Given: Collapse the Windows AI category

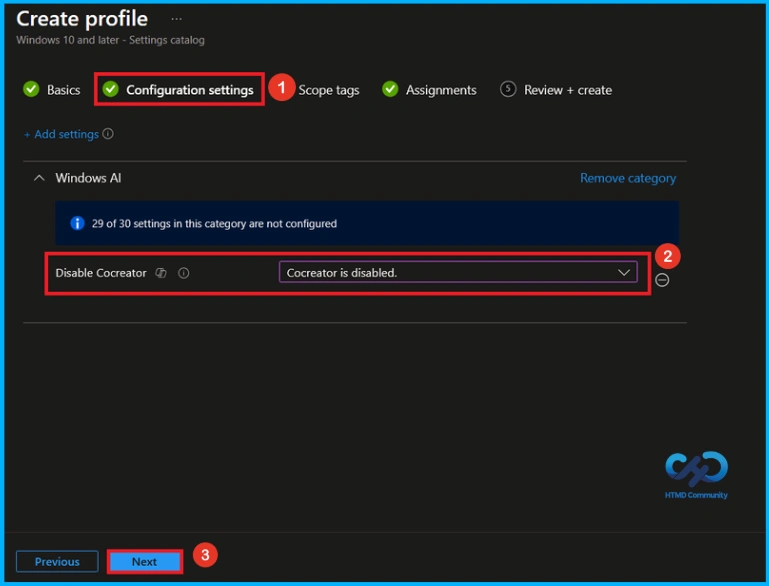Looking at the screenshot, I should [x=39, y=178].
